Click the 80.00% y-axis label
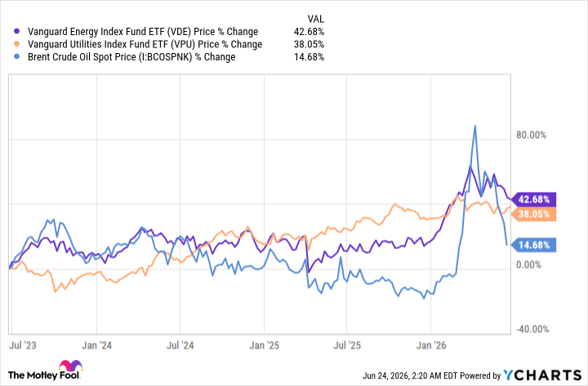588x386 pixels. [x=531, y=135]
